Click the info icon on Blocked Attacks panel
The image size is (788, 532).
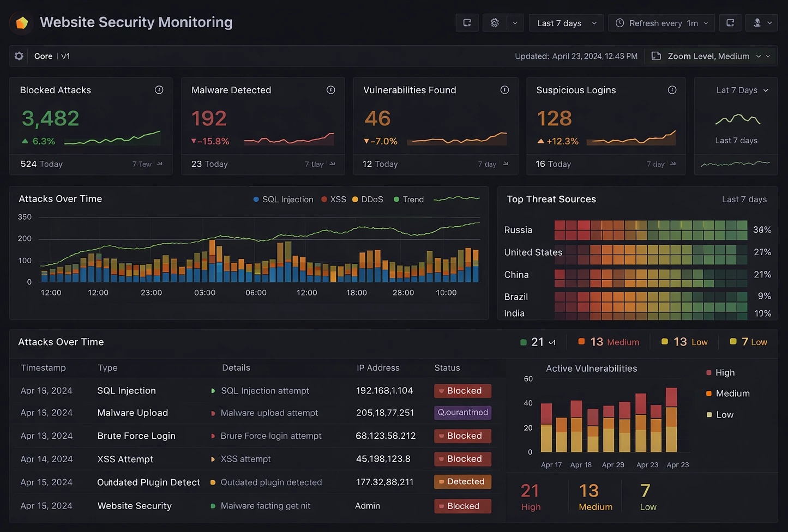coord(159,90)
